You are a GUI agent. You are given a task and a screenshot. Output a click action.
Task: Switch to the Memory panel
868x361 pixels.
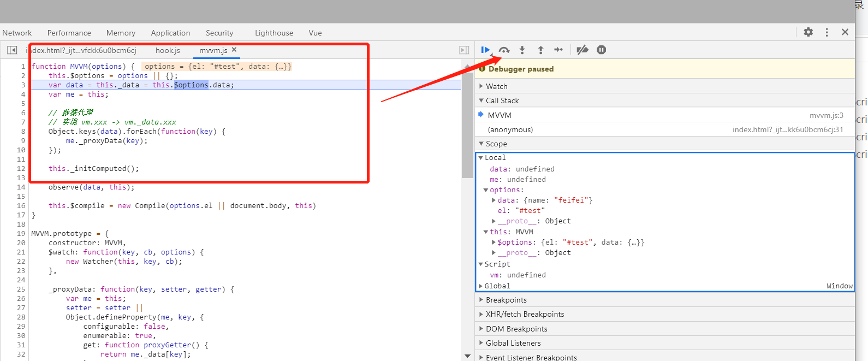click(x=121, y=33)
